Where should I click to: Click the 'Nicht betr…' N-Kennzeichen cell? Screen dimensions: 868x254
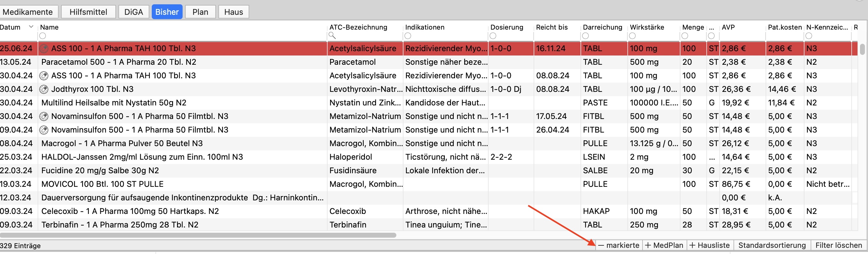(828, 184)
